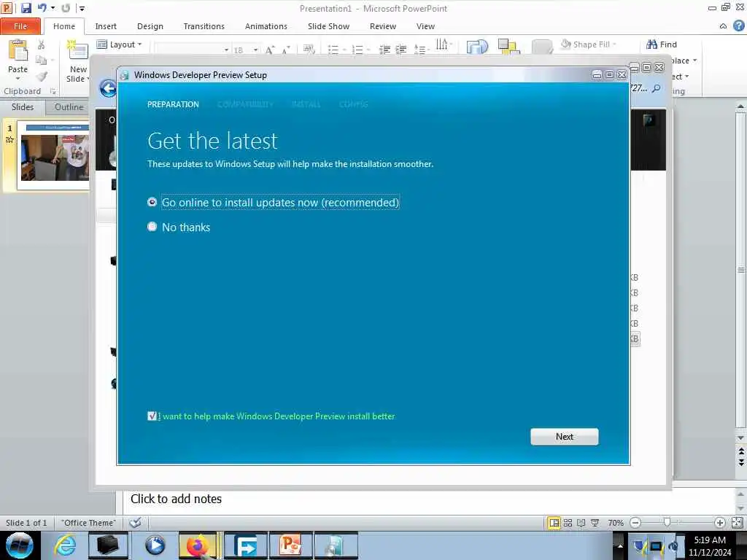Minimize the ribbon with the caret icon
The height and width of the screenshot is (560, 747).
tap(723, 26)
